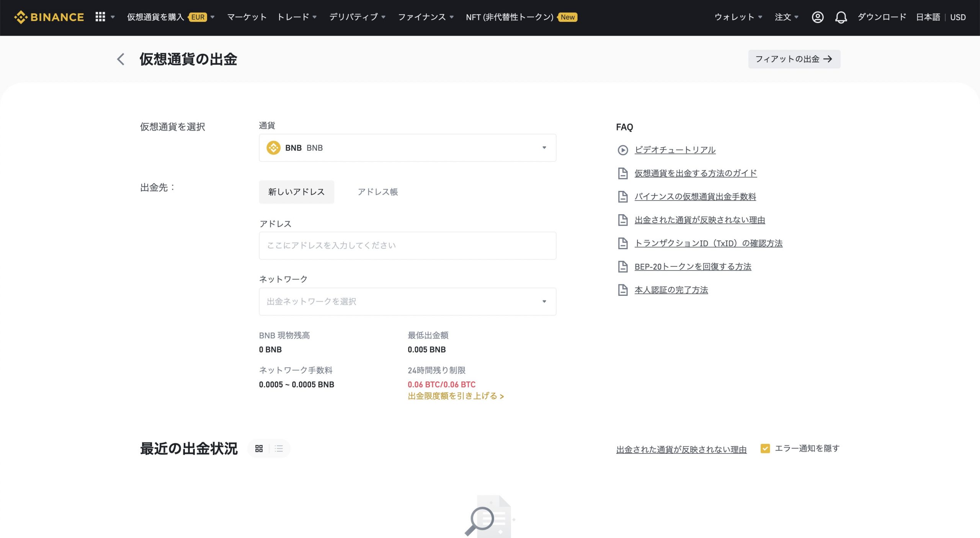Open the Binance apps grid menu

click(100, 17)
